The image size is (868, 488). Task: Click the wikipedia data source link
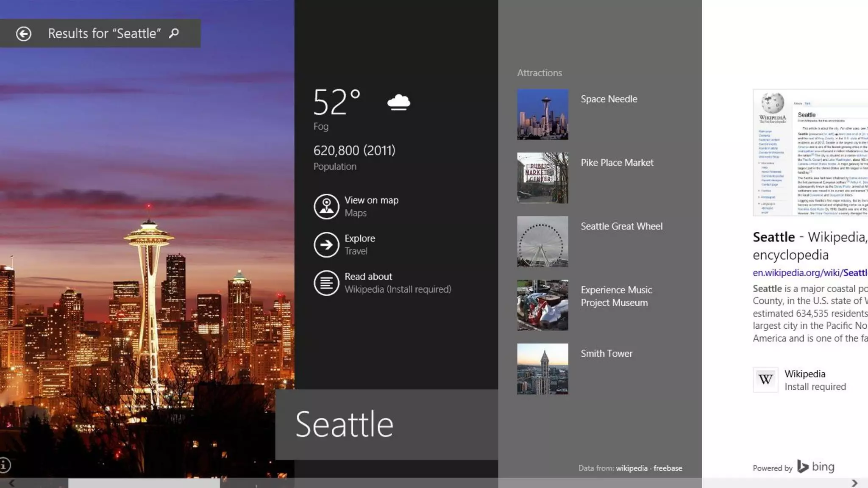click(632, 468)
